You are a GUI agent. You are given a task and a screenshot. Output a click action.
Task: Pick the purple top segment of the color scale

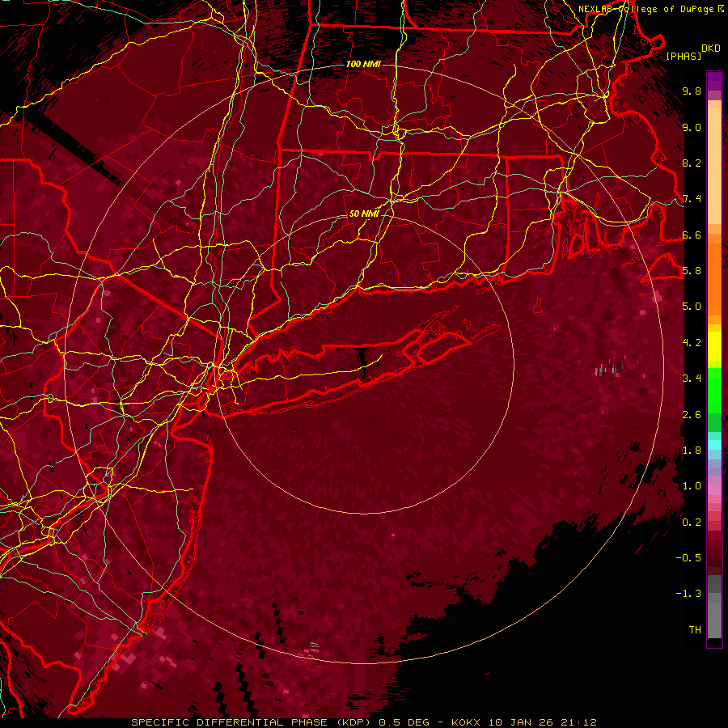point(714,81)
